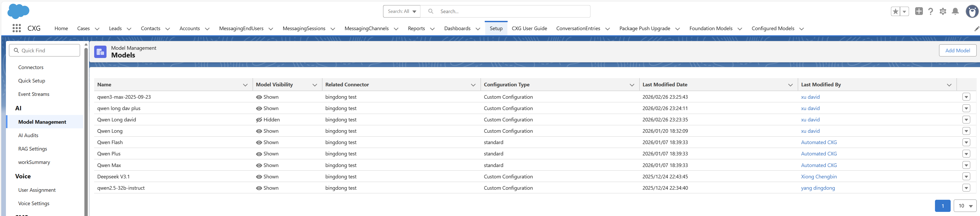
Task: Open row actions for qwen long dav plus
Action: click(x=966, y=108)
